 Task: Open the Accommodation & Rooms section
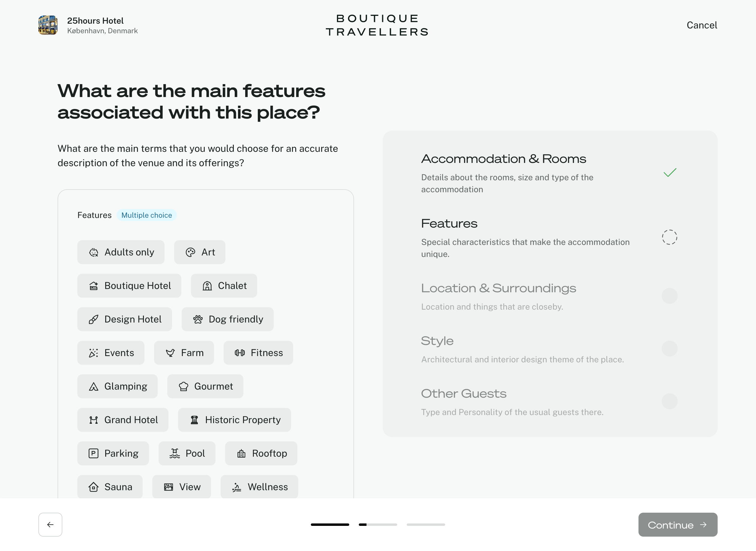pyautogui.click(x=503, y=159)
